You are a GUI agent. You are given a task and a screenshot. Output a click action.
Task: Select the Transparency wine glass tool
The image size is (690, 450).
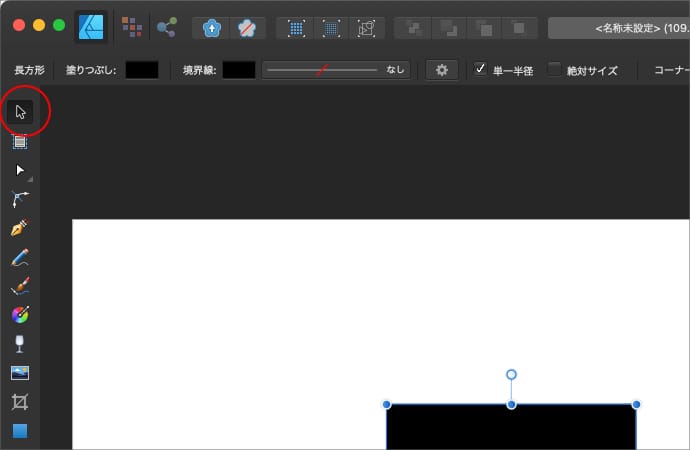click(x=20, y=344)
